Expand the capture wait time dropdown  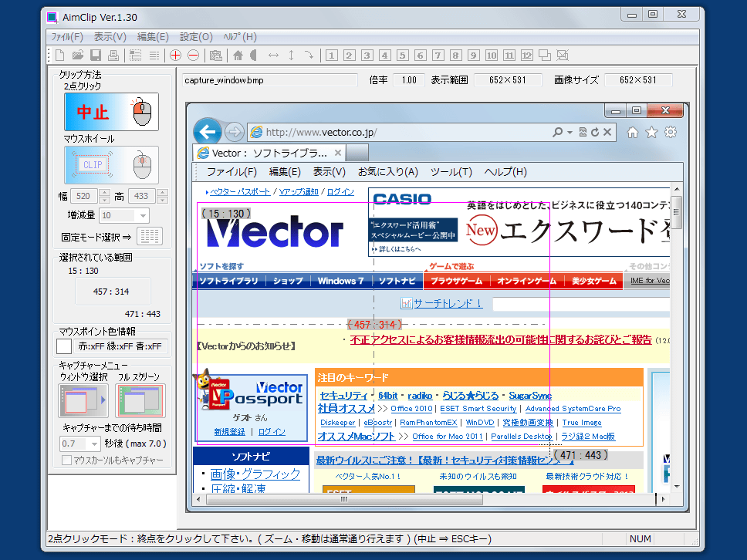[80, 444]
